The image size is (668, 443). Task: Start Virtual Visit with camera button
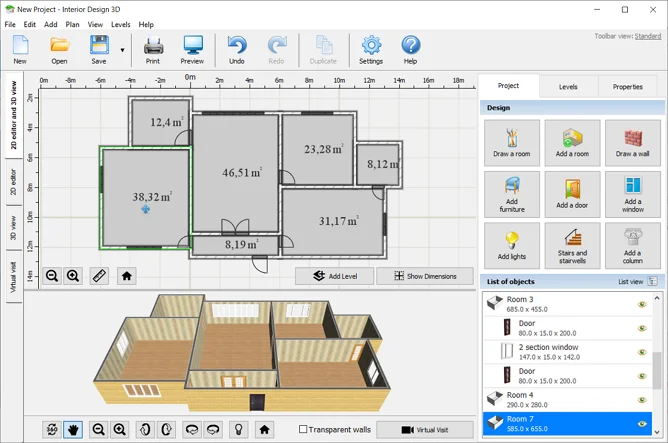(425, 430)
